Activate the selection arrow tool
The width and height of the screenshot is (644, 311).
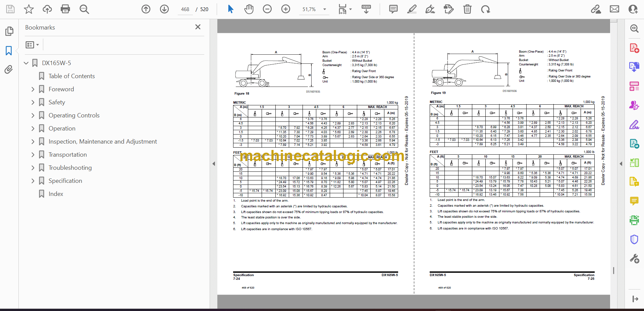230,9
